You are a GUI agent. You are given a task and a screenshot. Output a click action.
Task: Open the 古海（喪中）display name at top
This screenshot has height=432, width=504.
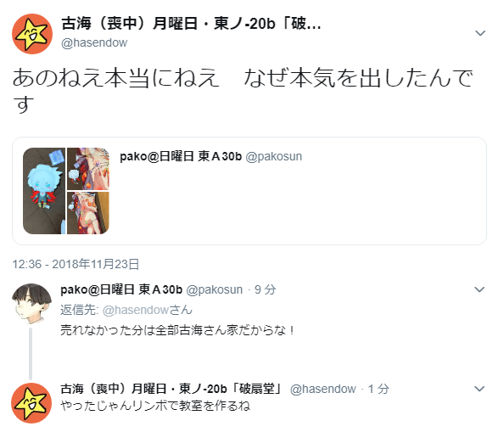click(x=191, y=24)
